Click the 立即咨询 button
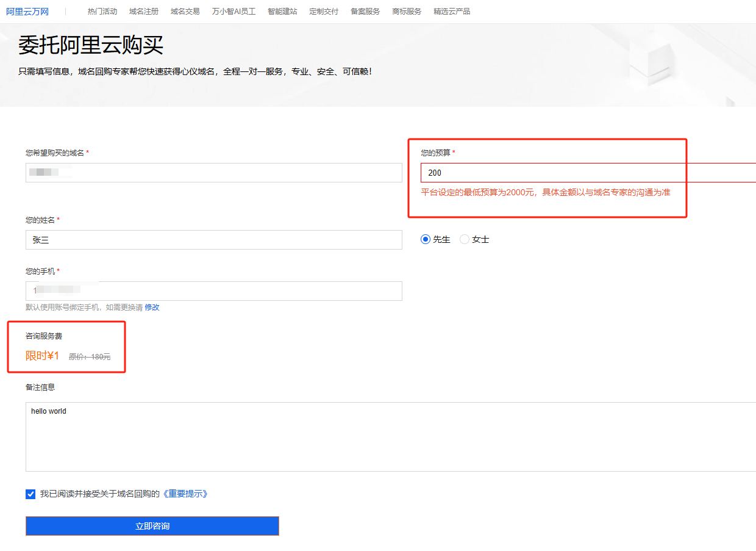This screenshot has height=551, width=756. tap(152, 526)
